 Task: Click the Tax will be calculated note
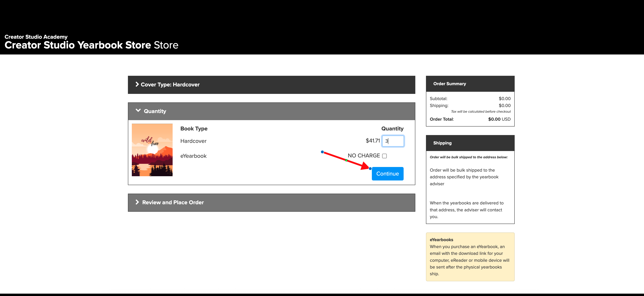click(x=481, y=111)
